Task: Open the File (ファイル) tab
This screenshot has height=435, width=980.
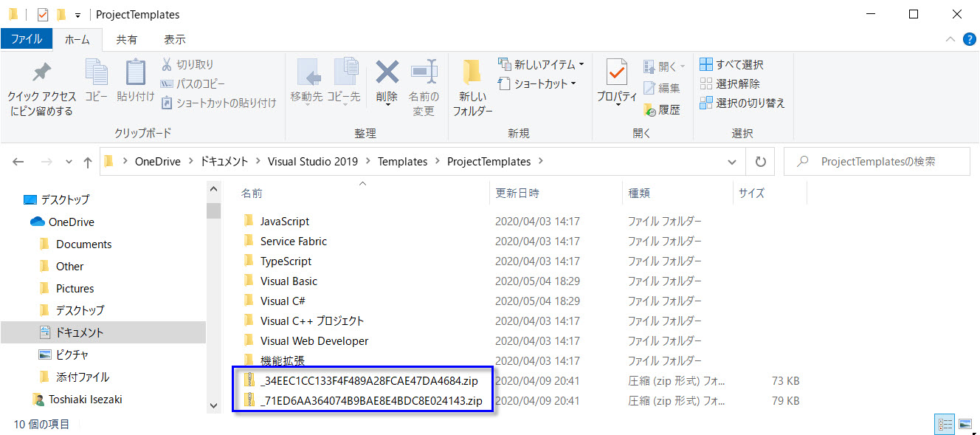Action: [27, 39]
